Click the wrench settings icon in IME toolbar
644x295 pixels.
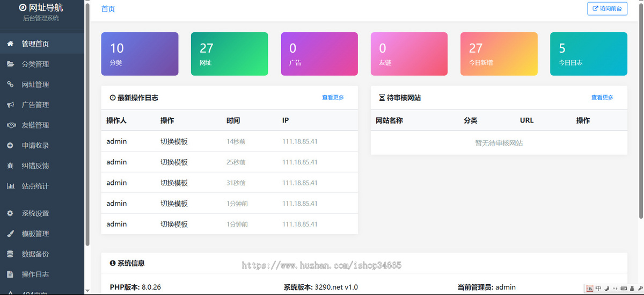(x=640, y=288)
